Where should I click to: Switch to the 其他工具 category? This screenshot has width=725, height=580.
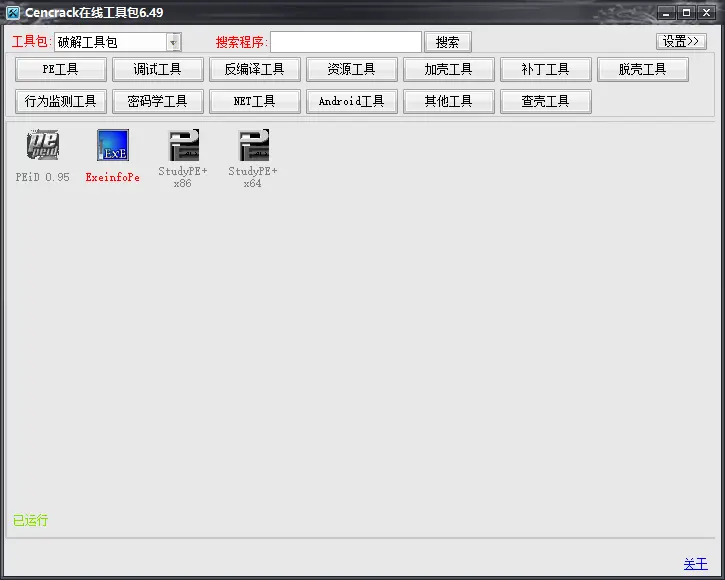tap(449, 101)
